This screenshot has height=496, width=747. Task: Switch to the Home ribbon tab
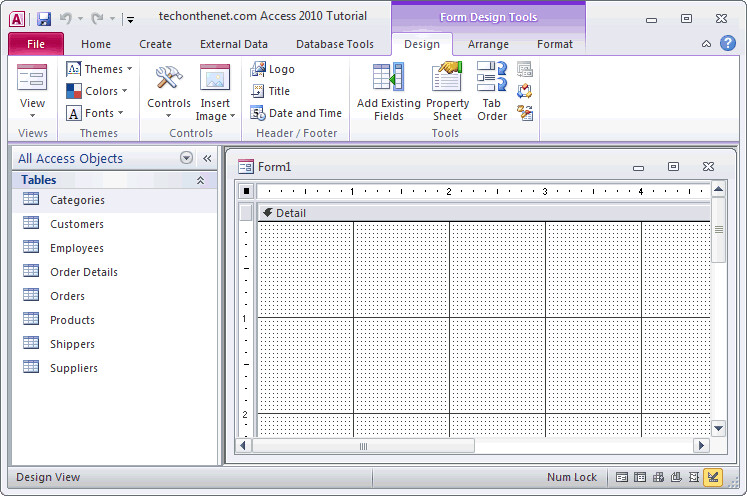pos(96,44)
